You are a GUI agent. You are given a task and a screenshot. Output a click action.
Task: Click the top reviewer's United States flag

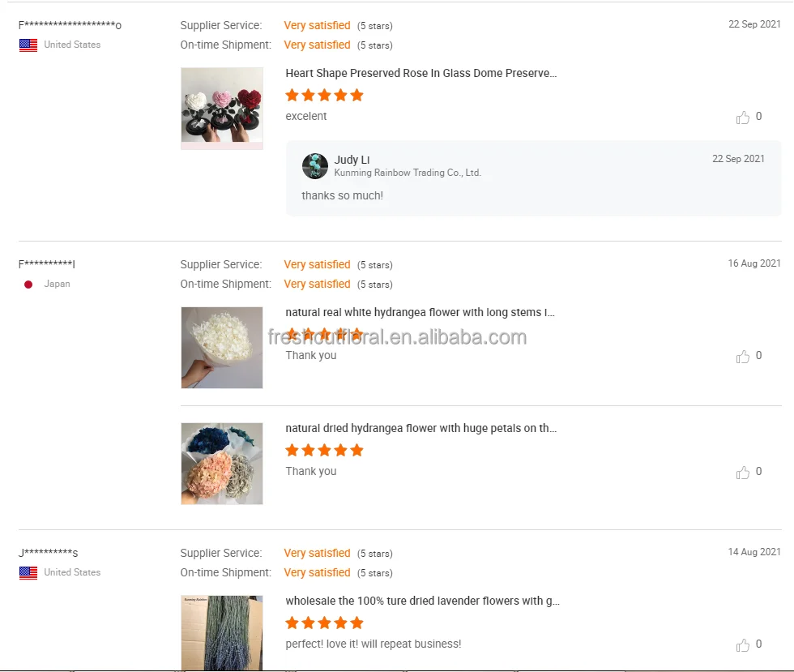coord(28,45)
